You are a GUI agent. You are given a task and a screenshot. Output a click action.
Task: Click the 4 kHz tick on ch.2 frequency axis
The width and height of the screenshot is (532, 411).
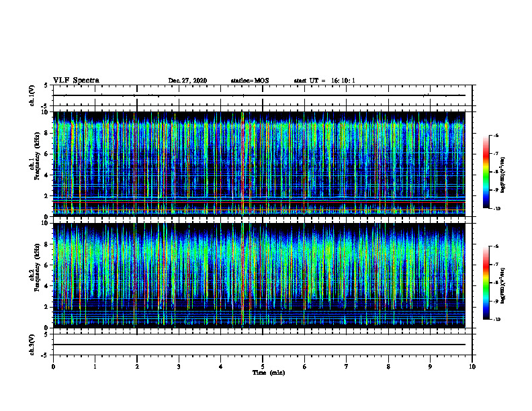click(x=47, y=286)
